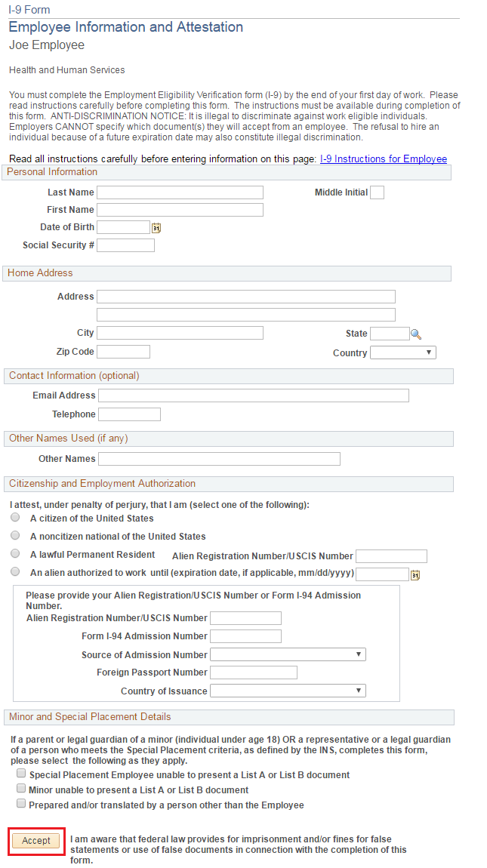Screen dimensions: 487x868
Task: Expand the Source of Admission Number dropdown
Action: point(288,654)
